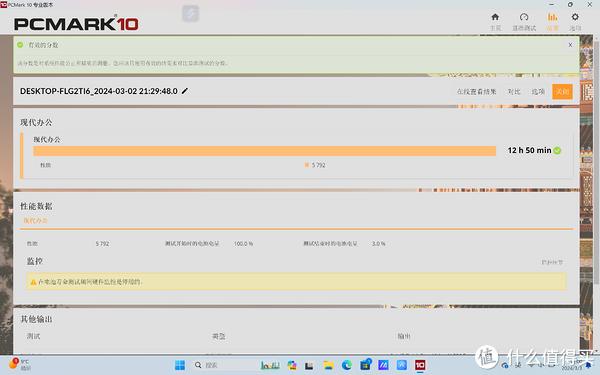
Task: Click the green check next to 12 h 50 min
Action: click(x=557, y=150)
